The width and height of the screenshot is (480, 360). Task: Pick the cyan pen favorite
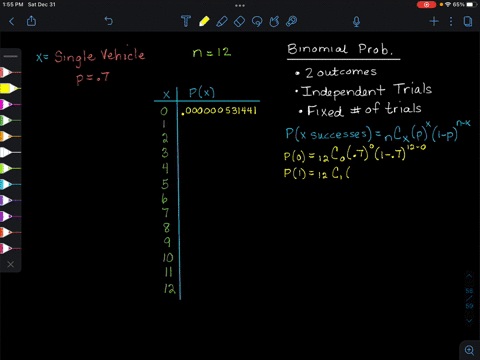10,184
